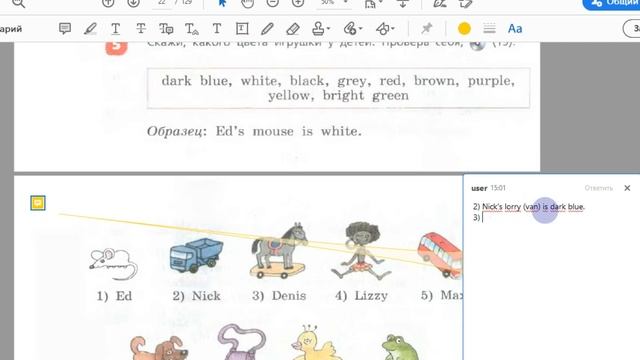Click the sign document pen icon
The height and width of the screenshot is (360, 640).
coord(440,4)
